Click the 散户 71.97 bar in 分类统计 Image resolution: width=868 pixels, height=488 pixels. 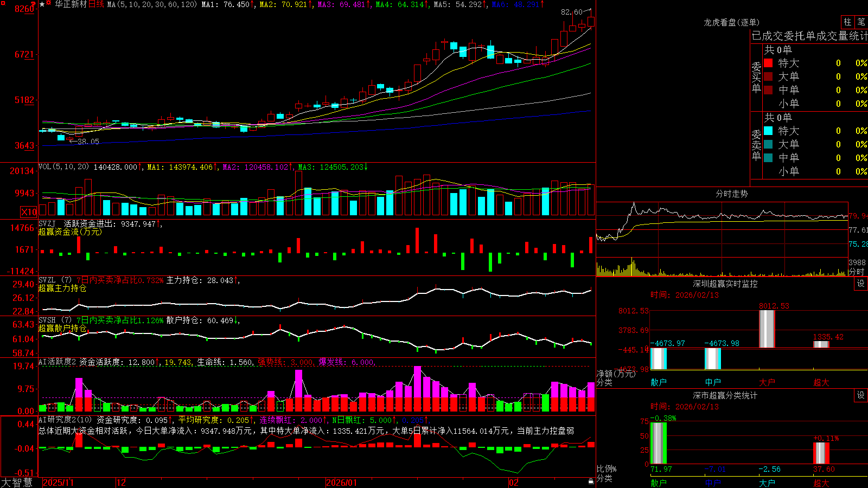[x=659, y=443]
